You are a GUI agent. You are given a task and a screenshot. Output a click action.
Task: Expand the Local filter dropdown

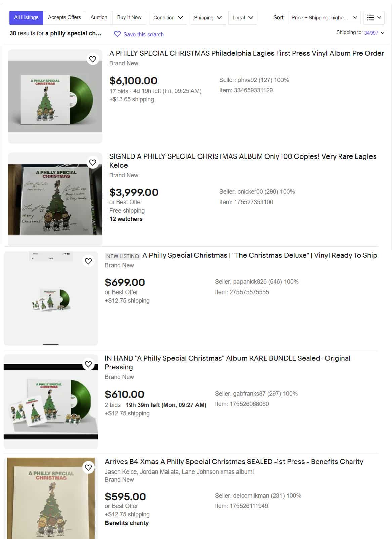[243, 18]
